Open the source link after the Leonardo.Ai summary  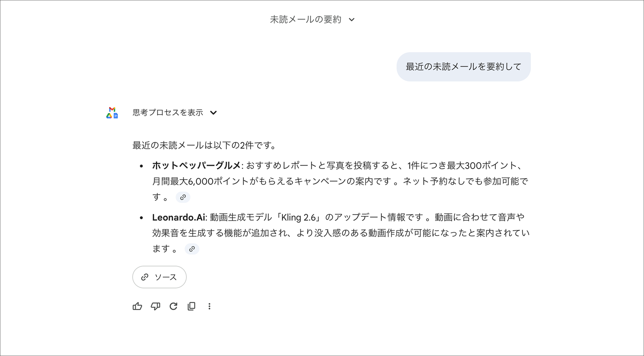(192, 249)
